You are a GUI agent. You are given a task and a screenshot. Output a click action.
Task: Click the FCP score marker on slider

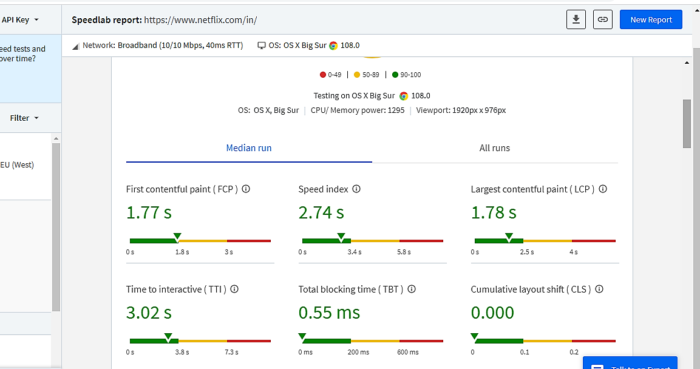[177, 236]
